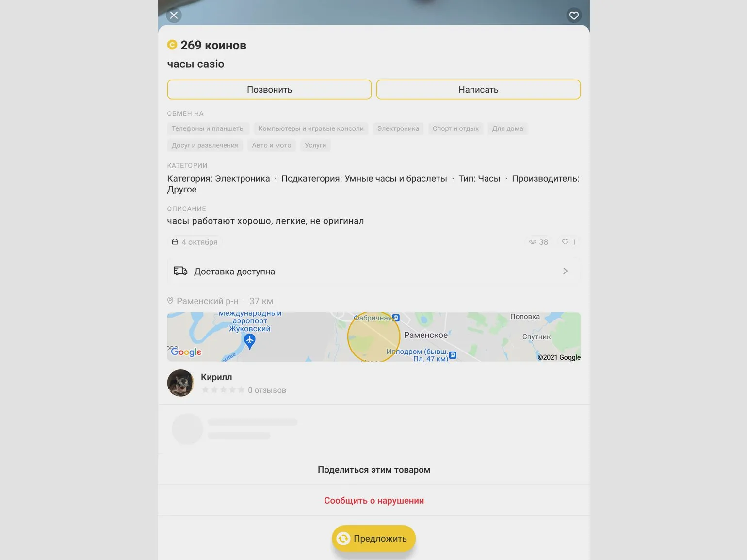Click Сообщить о нарушении link
The image size is (747, 560).
tap(374, 500)
